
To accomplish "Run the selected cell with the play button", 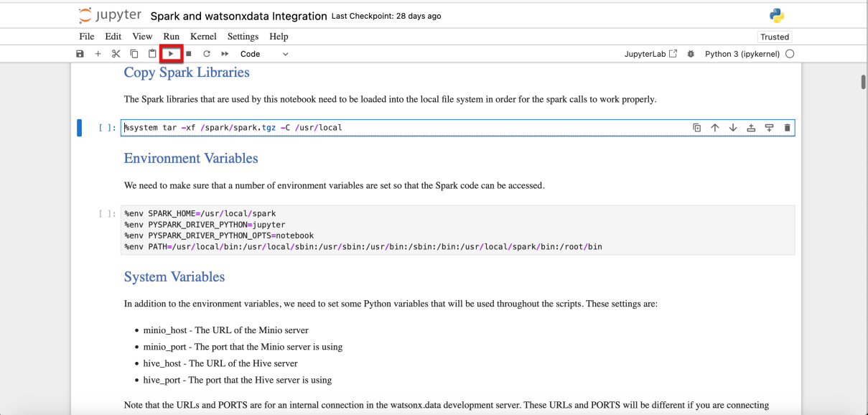I will coord(171,54).
